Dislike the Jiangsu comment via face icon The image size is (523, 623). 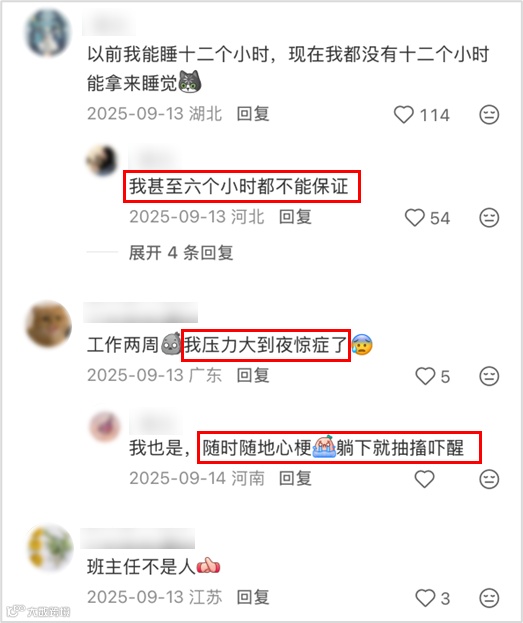(x=489, y=598)
